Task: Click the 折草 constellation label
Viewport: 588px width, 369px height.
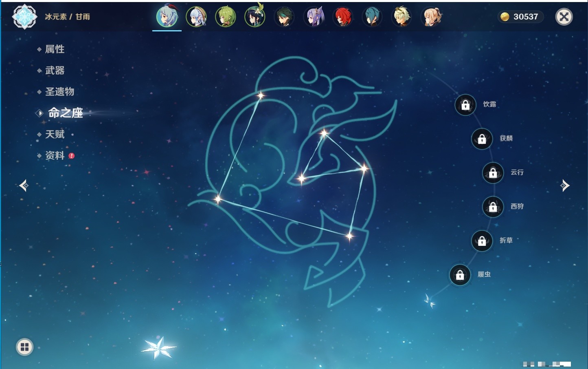Action: [x=506, y=241]
